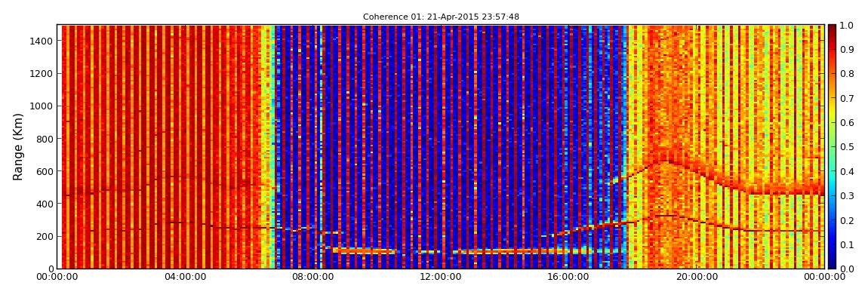Viewport: 868px width, 307px height.
Task: Click the colorbar 0.3 label
Action: tap(846, 196)
